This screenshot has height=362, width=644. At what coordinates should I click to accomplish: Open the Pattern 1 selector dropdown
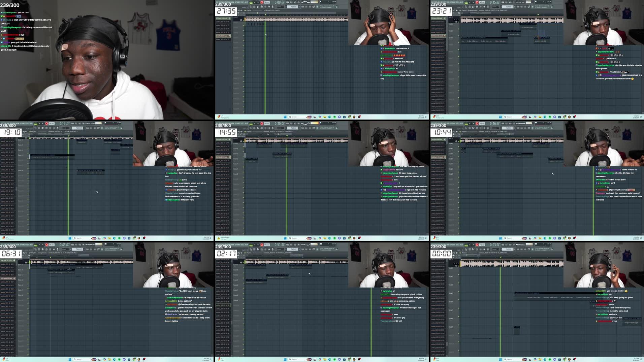292,7
